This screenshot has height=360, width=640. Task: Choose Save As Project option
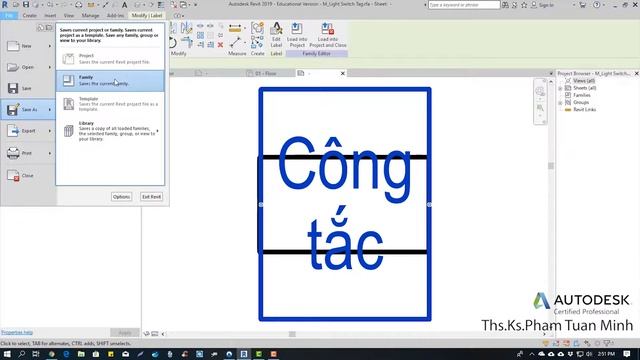(x=110, y=59)
